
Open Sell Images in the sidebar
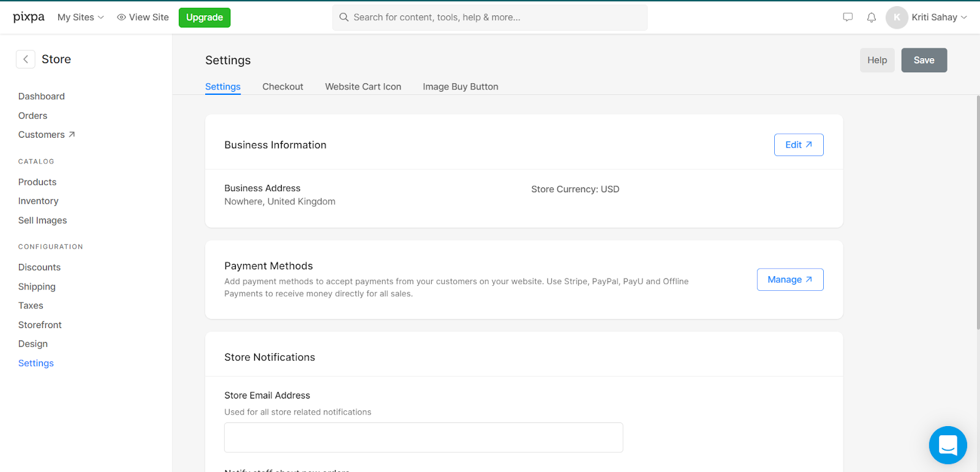[43, 220]
